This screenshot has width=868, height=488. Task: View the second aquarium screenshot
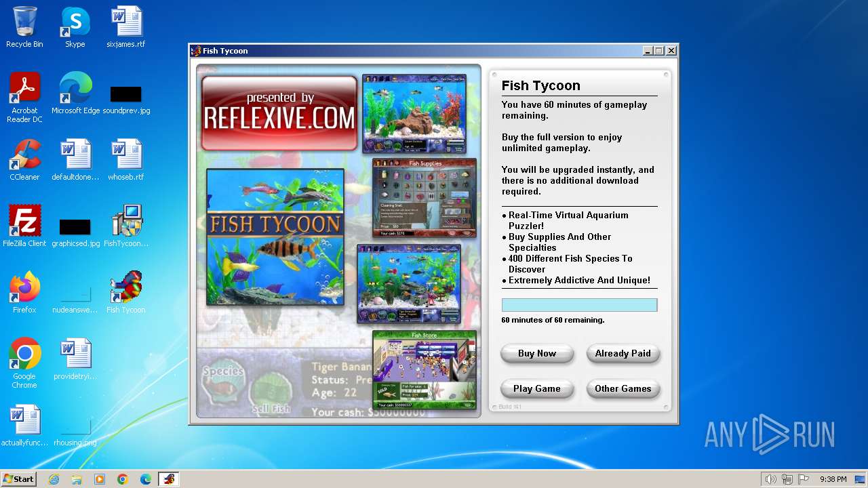click(x=409, y=284)
